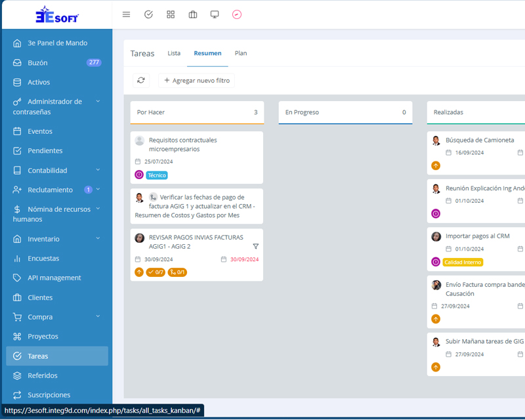
Task: Click the Calidad Interno label tag
Action: [463, 262]
